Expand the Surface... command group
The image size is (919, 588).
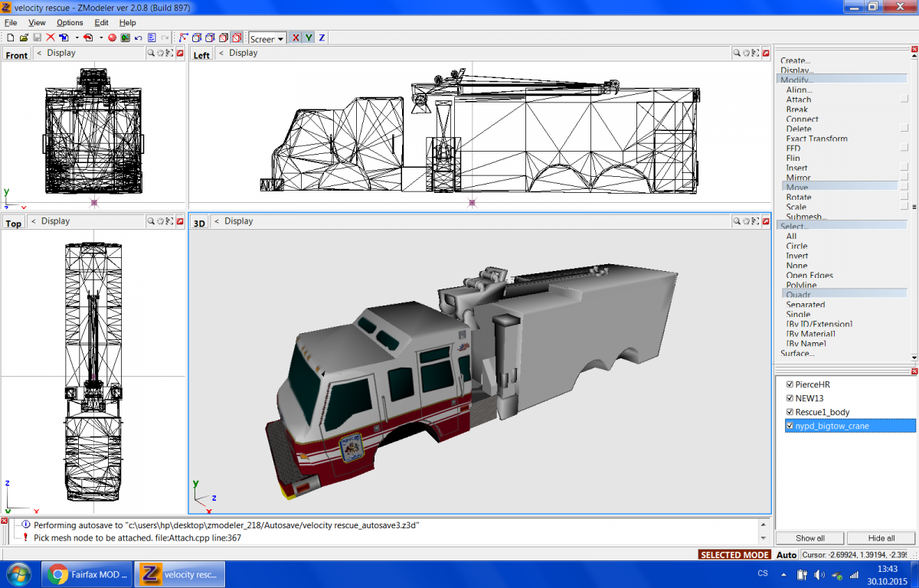click(797, 354)
